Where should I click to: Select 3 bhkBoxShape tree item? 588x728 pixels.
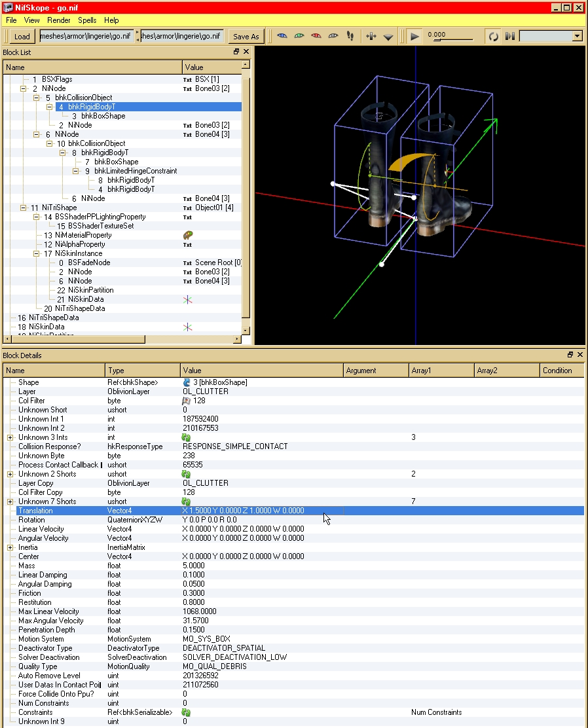click(98, 116)
